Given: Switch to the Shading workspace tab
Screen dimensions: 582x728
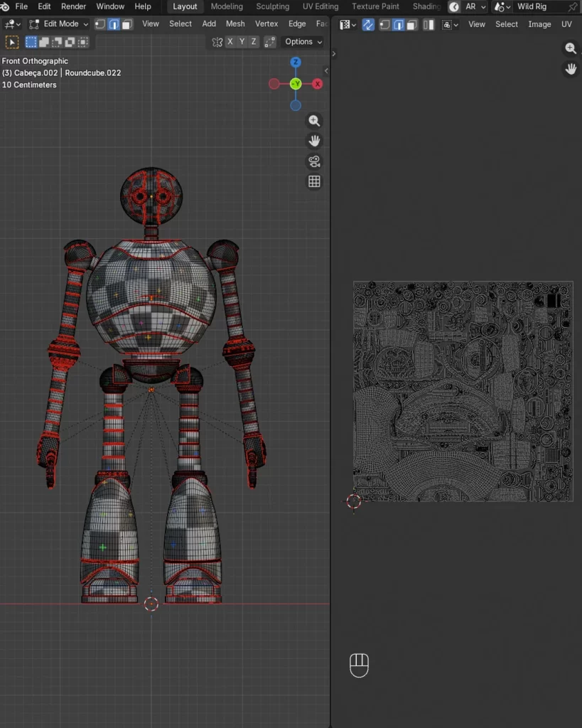Looking at the screenshot, I should click(x=426, y=6).
